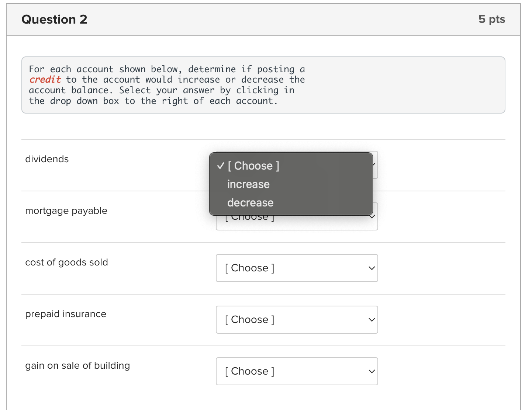The image size is (532, 410).
Task: Click the 'mortgage payable' account label
Action: point(66,211)
